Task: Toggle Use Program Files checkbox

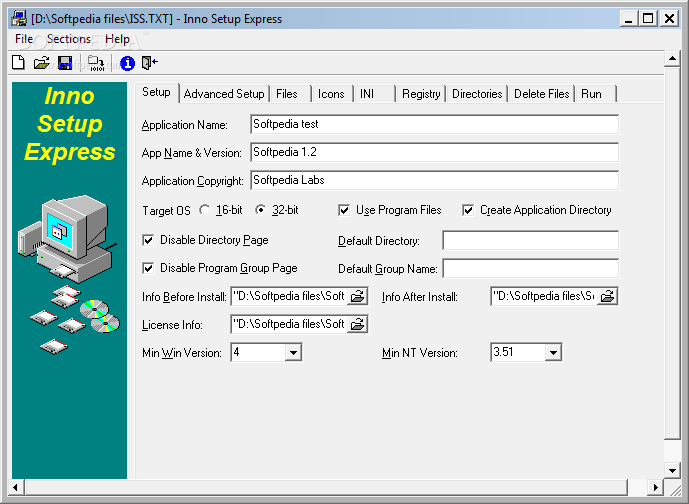Action: coord(344,210)
